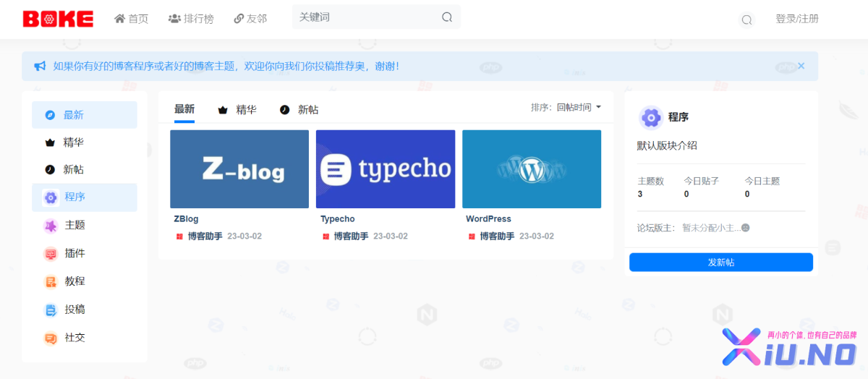Click the announcement banner text
The height and width of the screenshot is (379, 868).
coord(226,66)
